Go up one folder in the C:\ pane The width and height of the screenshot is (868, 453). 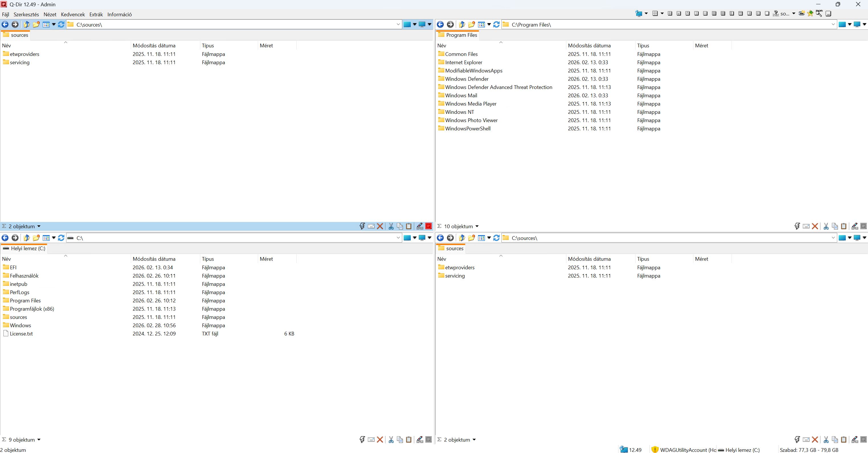(26, 238)
